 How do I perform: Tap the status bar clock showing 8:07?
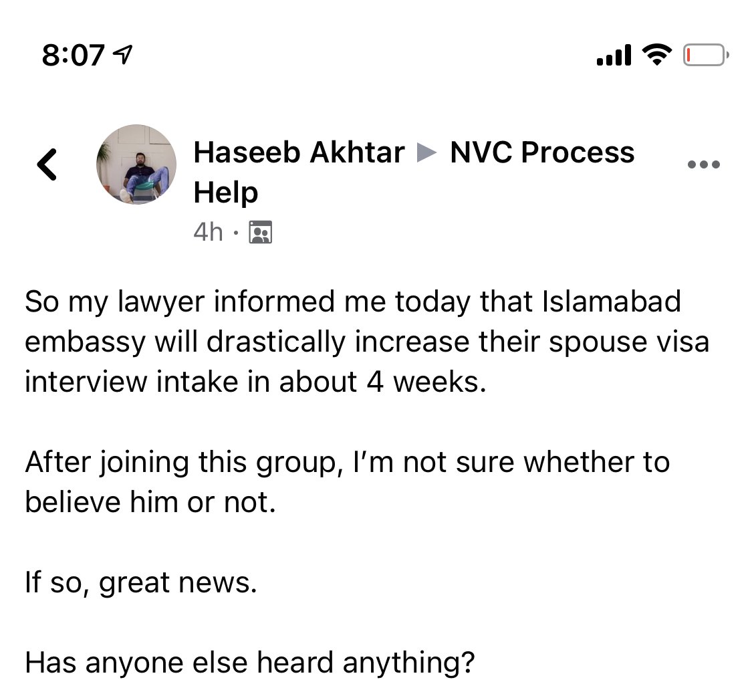pyautogui.click(x=73, y=55)
